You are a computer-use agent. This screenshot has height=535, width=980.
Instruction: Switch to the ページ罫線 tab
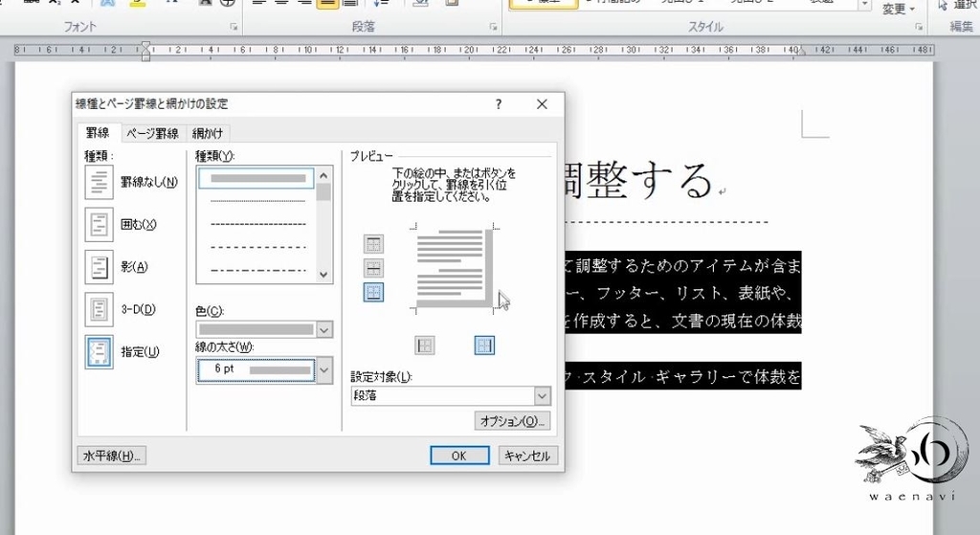click(152, 133)
